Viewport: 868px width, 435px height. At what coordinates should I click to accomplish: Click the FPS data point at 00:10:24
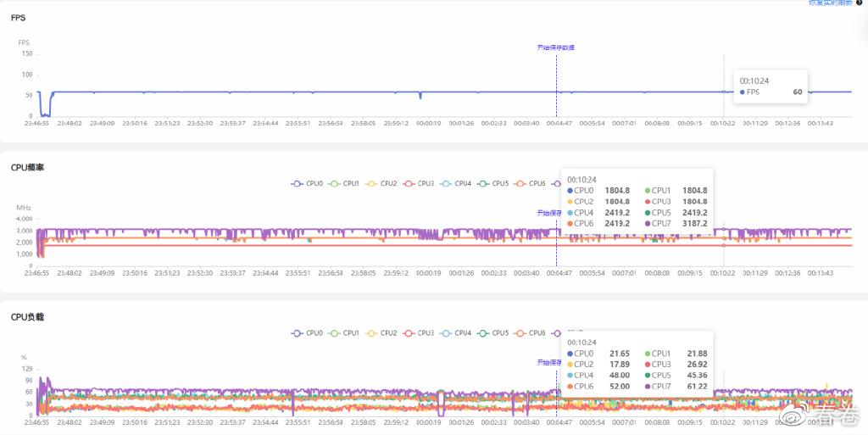pos(724,92)
